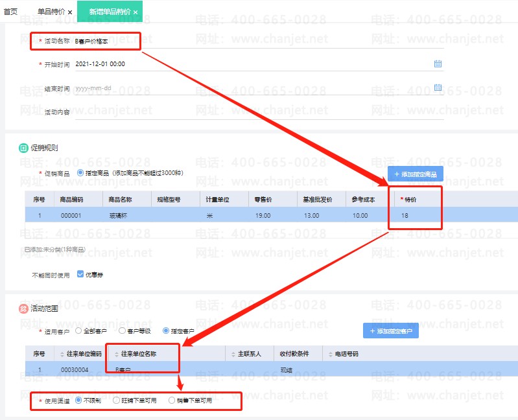518x420 pixels.
Task: Click retail price 19.00 cell
Action: tap(263, 216)
